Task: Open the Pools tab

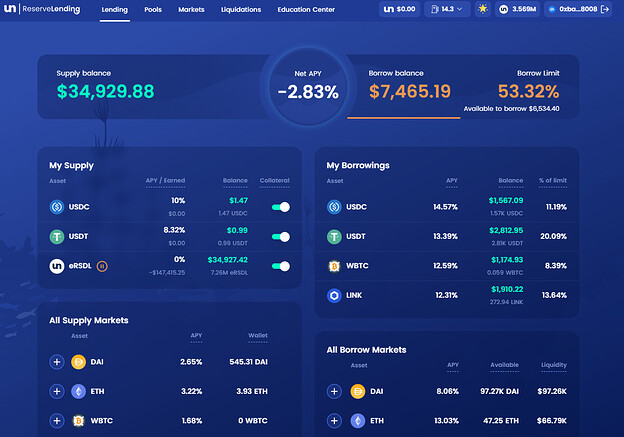Action: pyautogui.click(x=153, y=10)
